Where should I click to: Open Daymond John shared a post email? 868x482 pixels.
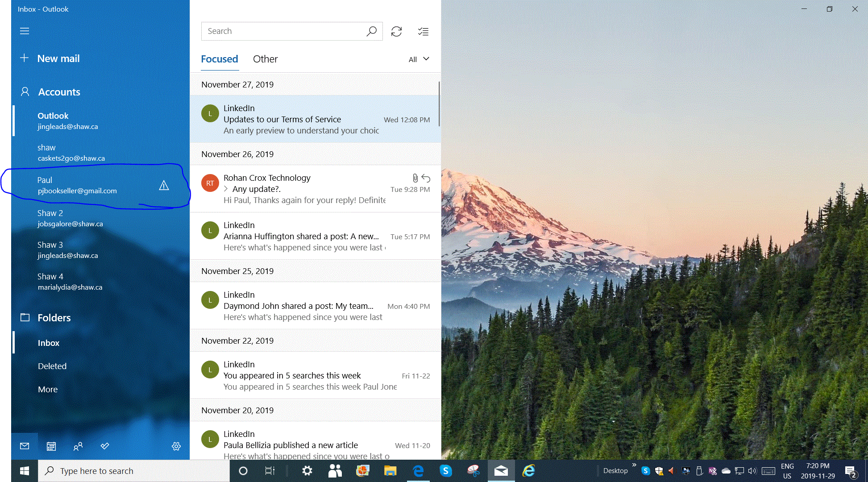coord(315,306)
